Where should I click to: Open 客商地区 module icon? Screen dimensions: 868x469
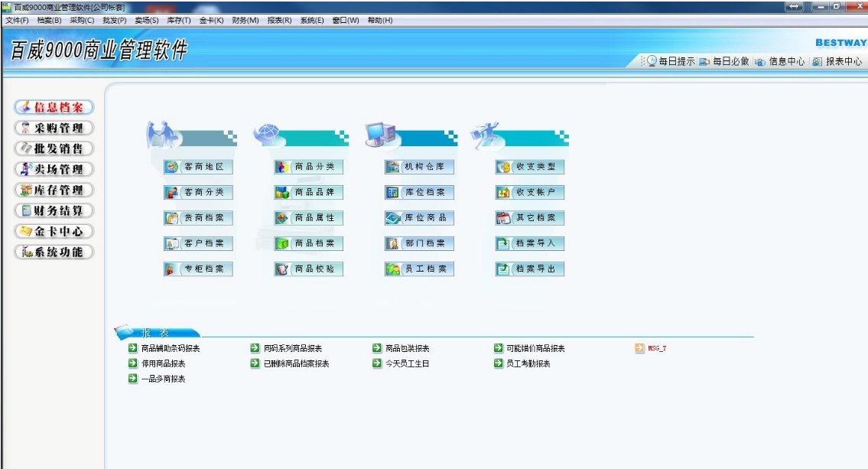click(198, 167)
